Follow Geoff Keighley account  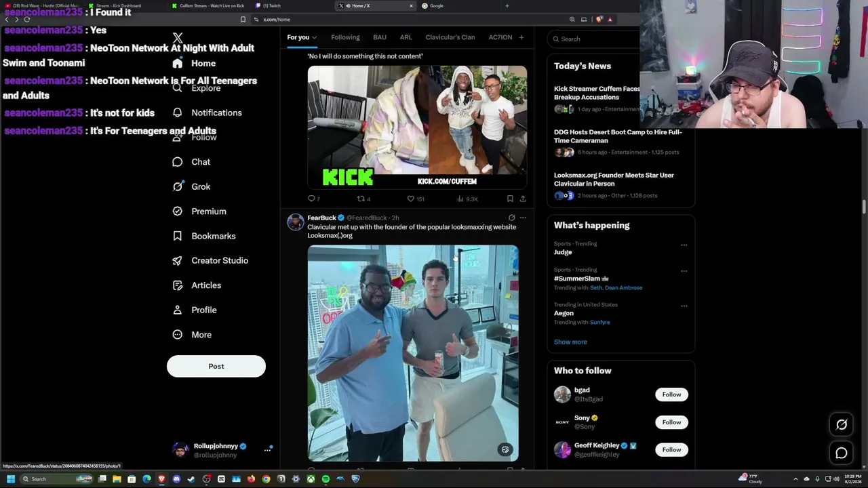(671, 449)
